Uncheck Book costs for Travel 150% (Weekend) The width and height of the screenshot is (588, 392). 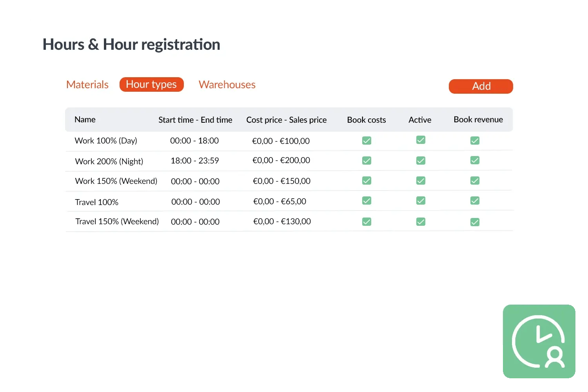367,222
